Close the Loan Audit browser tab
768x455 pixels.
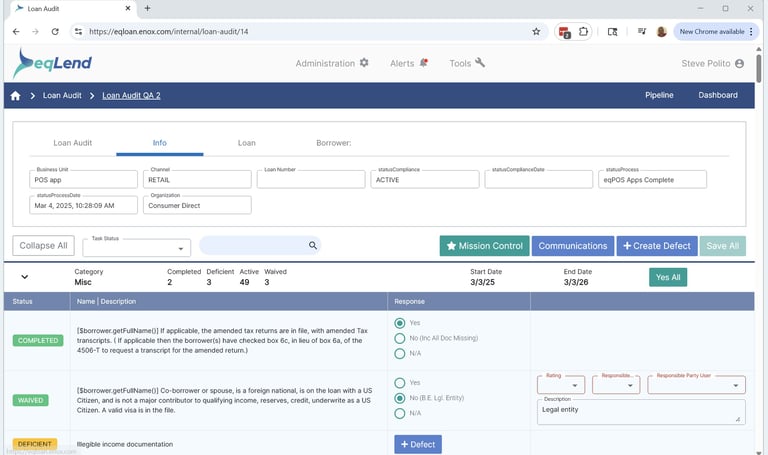tap(128, 8)
